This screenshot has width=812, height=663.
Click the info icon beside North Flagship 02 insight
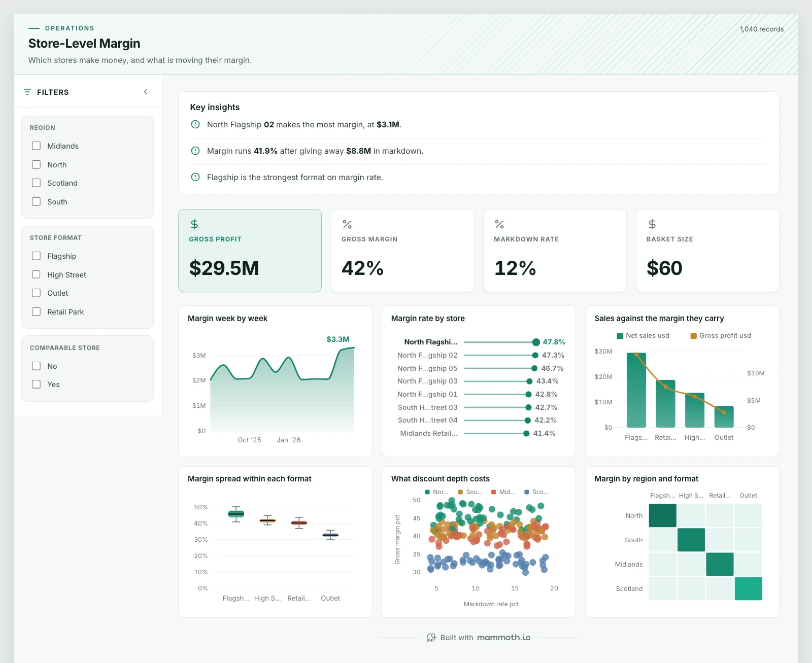coord(195,124)
